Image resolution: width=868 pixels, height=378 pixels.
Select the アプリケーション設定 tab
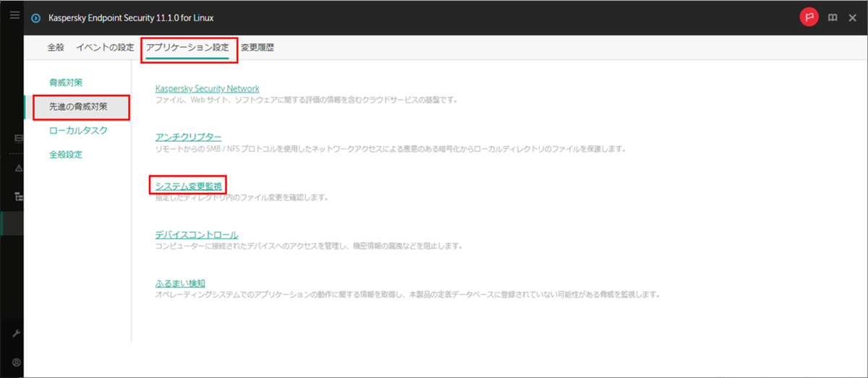(187, 48)
